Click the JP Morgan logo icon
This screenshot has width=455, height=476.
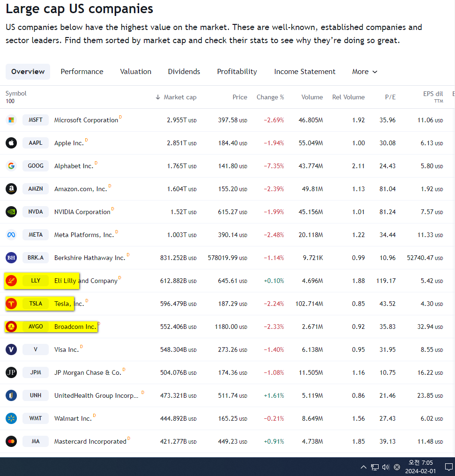(x=11, y=372)
